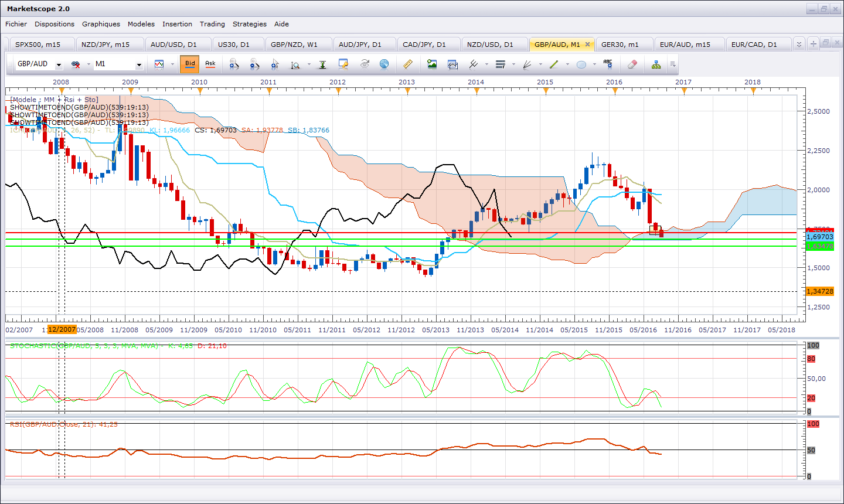
Task: Select the zoom out magnifier tool
Action: click(x=254, y=64)
